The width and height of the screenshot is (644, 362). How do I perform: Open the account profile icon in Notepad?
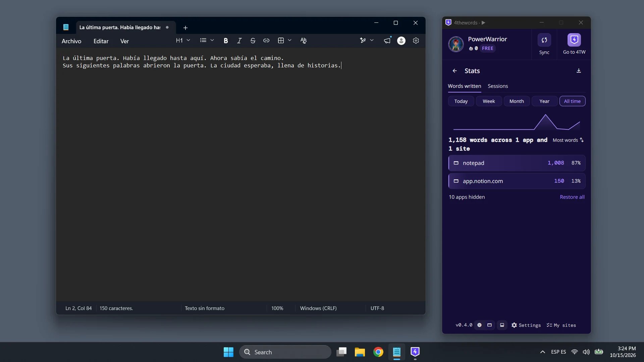[x=401, y=41]
